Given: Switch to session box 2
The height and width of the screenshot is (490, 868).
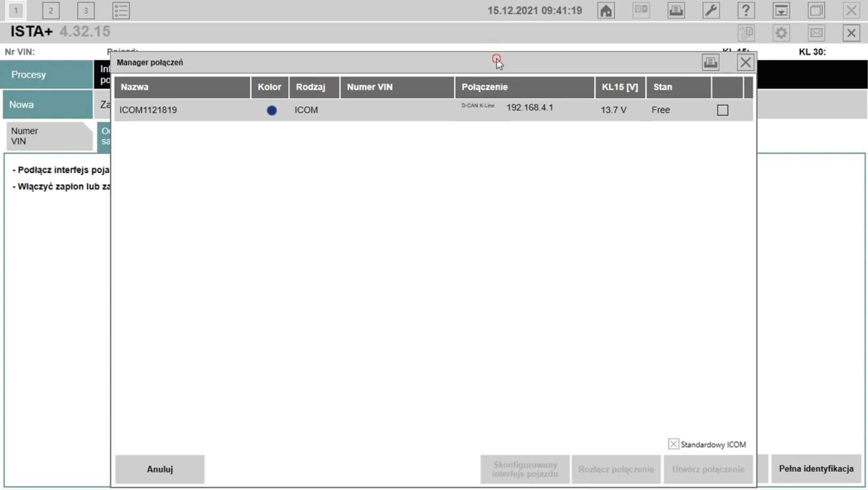Looking at the screenshot, I should coord(51,11).
